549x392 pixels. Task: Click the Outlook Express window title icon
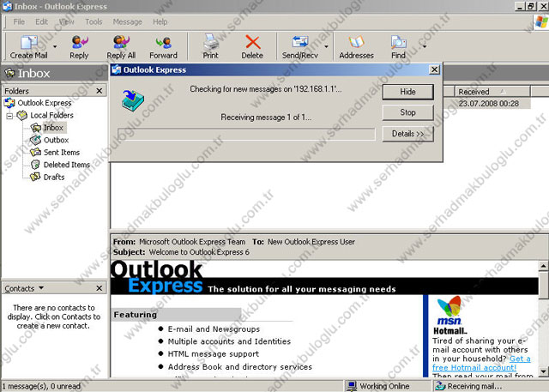point(7,6)
